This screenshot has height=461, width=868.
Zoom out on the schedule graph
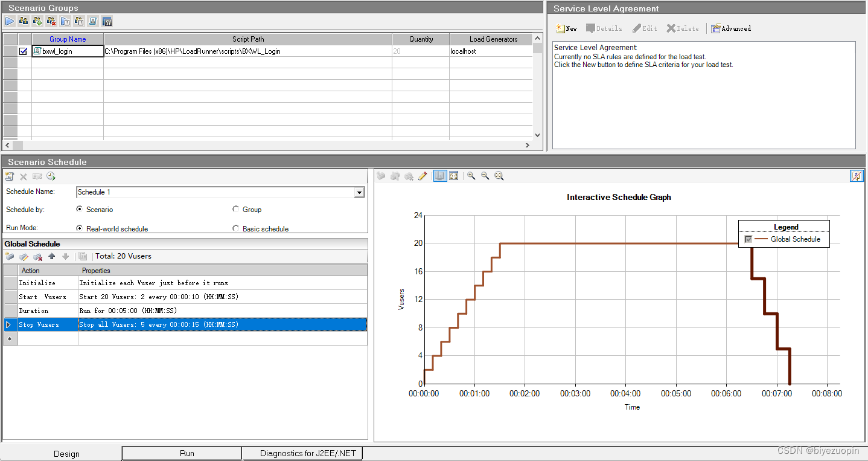[x=485, y=176]
